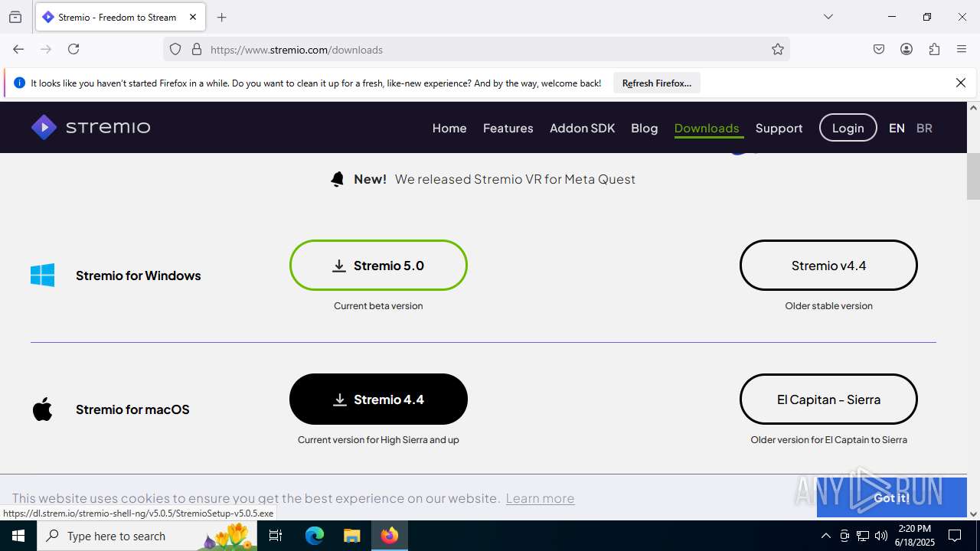Click scrollbar down arrow
Image resolution: width=980 pixels, height=551 pixels.
(974, 514)
